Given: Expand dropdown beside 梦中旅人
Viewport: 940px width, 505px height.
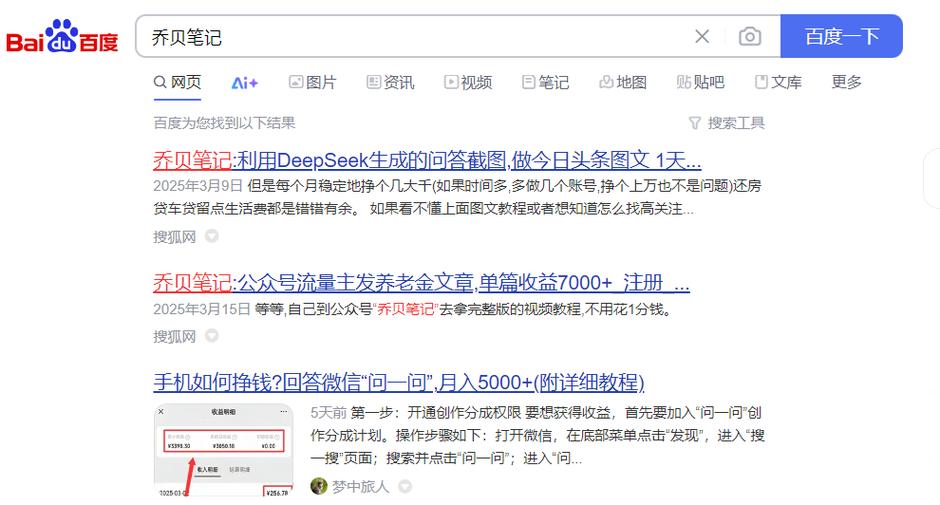Looking at the screenshot, I should click(x=405, y=486).
